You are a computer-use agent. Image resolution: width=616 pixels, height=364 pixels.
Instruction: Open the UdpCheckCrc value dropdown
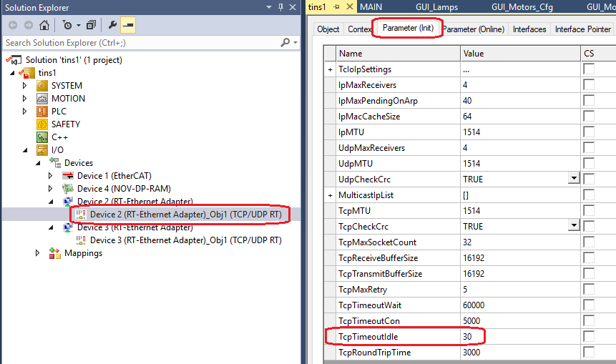[573, 179]
